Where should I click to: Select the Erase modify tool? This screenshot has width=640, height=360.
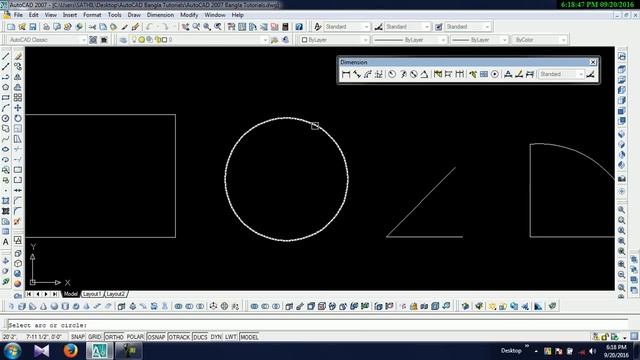click(18, 56)
